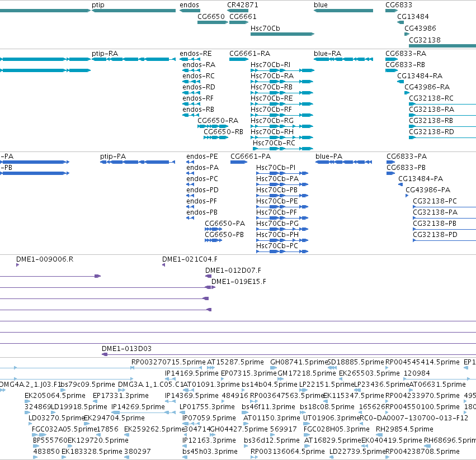Image resolution: width=476 pixels, height=460 pixels.
Task: Select transcript CG32138-RD
Action: pyautogui.click(x=442, y=137)
